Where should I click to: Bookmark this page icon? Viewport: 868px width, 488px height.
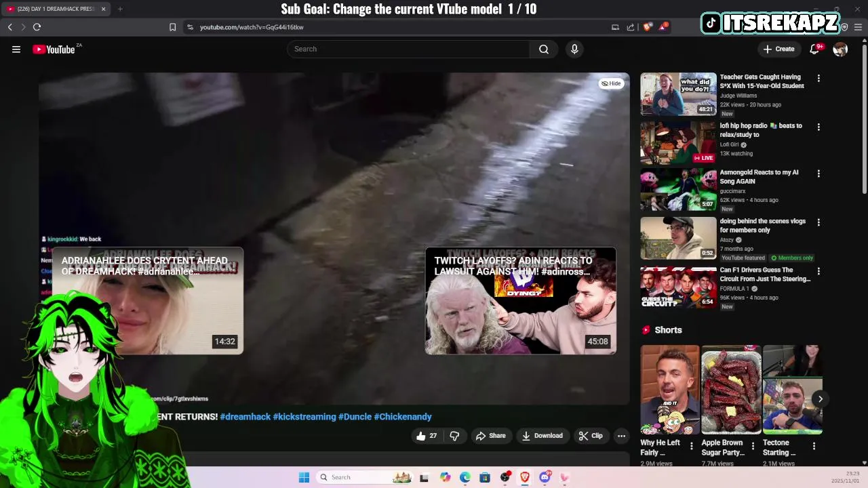[172, 27]
